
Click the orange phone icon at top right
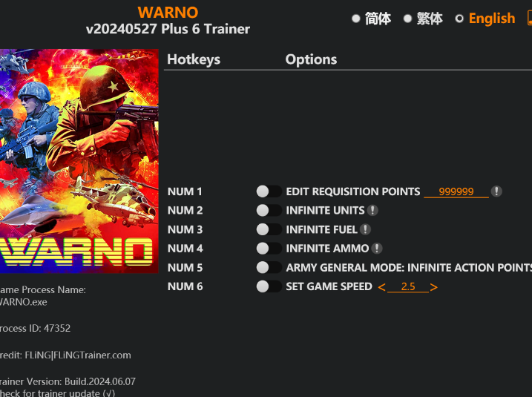click(x=529, y=18)
